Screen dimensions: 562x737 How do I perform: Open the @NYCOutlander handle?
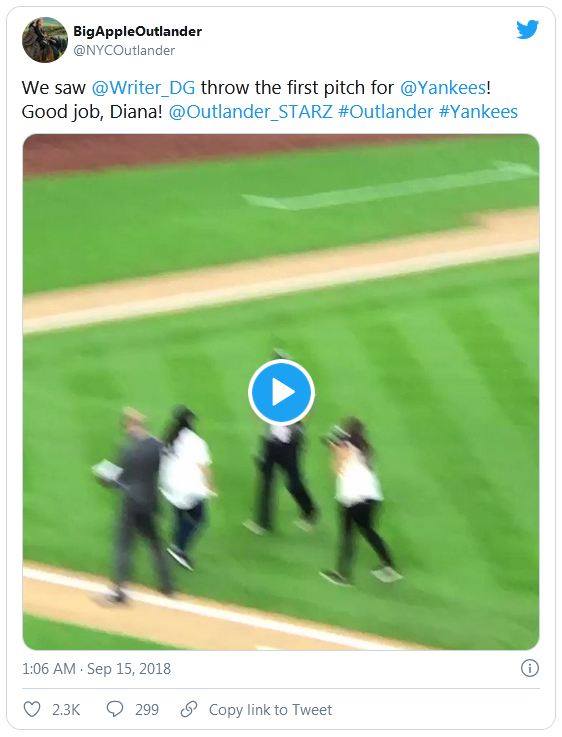(x=124, y=50)
